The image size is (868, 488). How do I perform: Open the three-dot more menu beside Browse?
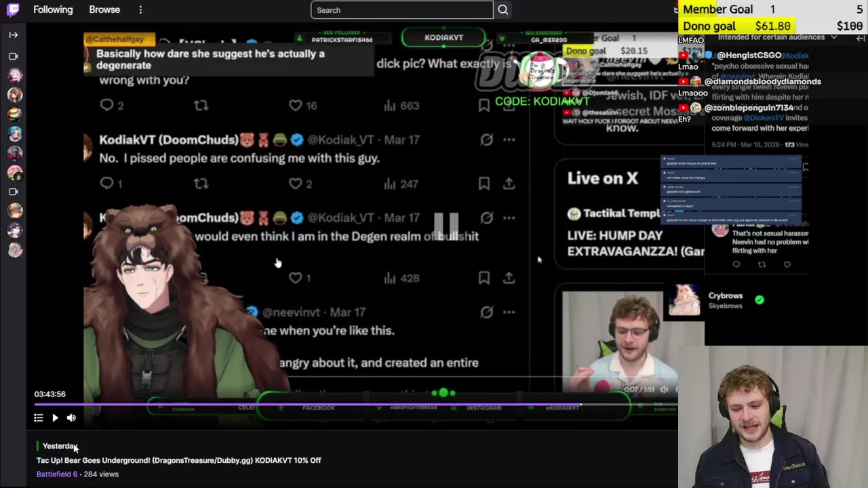tap(140, 9)
